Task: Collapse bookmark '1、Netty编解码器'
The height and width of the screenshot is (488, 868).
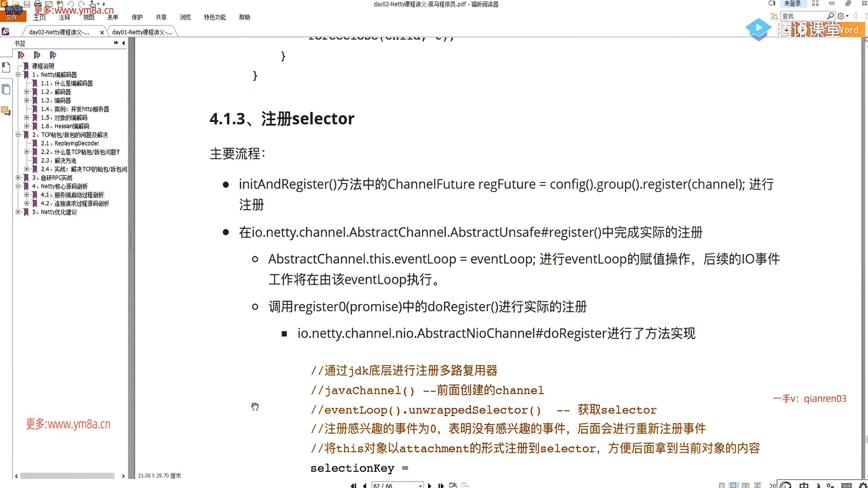Action: click(x=18, y=75)
